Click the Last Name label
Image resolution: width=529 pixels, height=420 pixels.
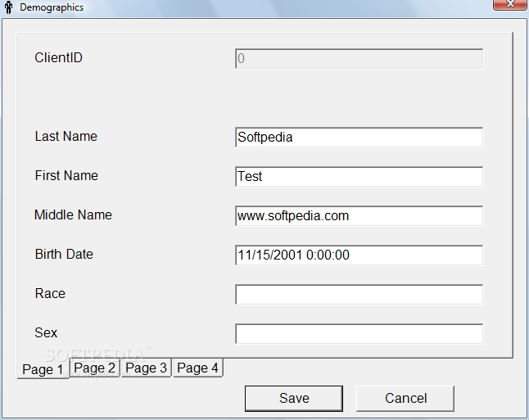66,136
